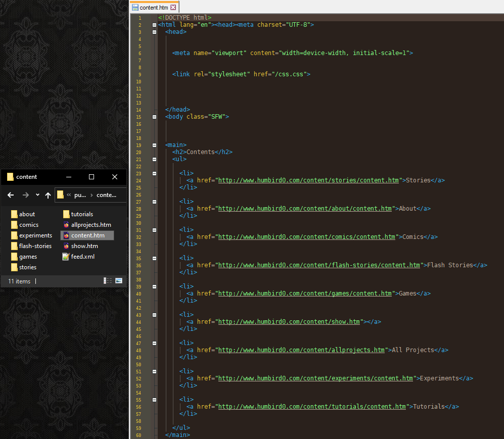Click the games content.htm URL in code
The height and width of the screenshot is (439, 504).
(305, 294)
